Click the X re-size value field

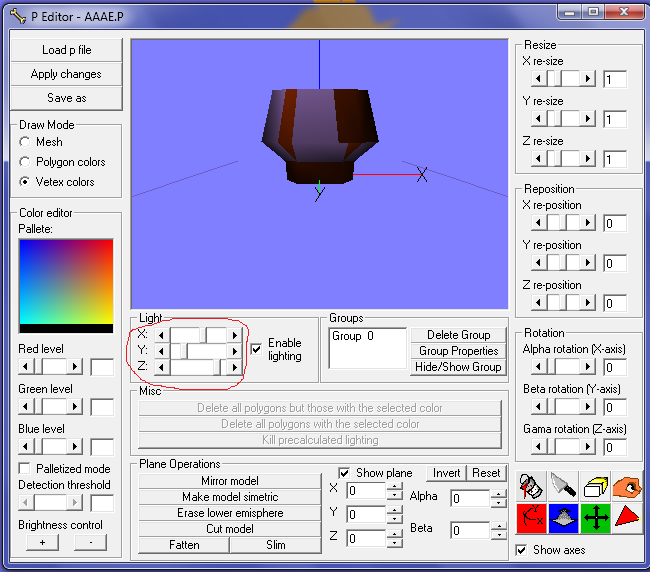615,79
